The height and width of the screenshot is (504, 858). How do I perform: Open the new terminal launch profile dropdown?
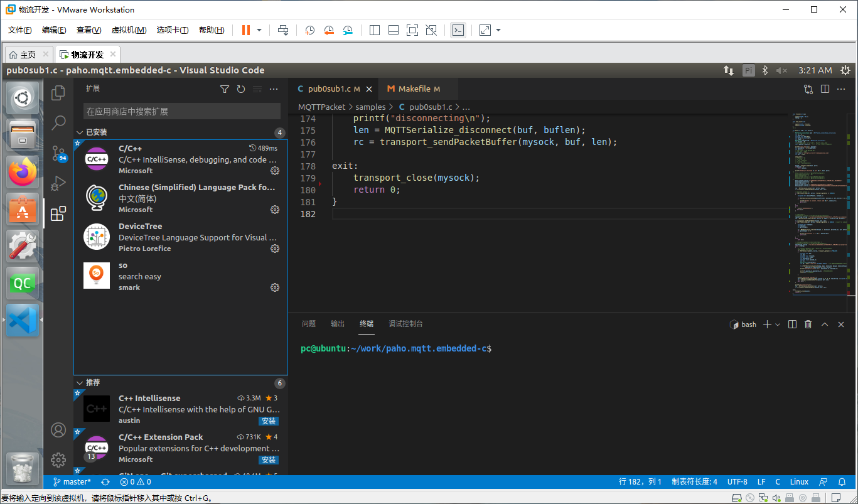point(778,324)
